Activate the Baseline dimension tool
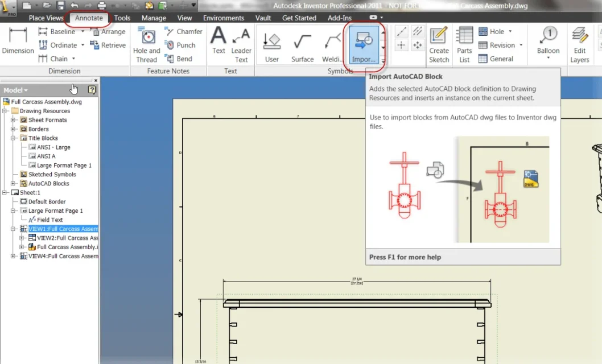This screenshot has width=602, height=364. tap(57, 32)
